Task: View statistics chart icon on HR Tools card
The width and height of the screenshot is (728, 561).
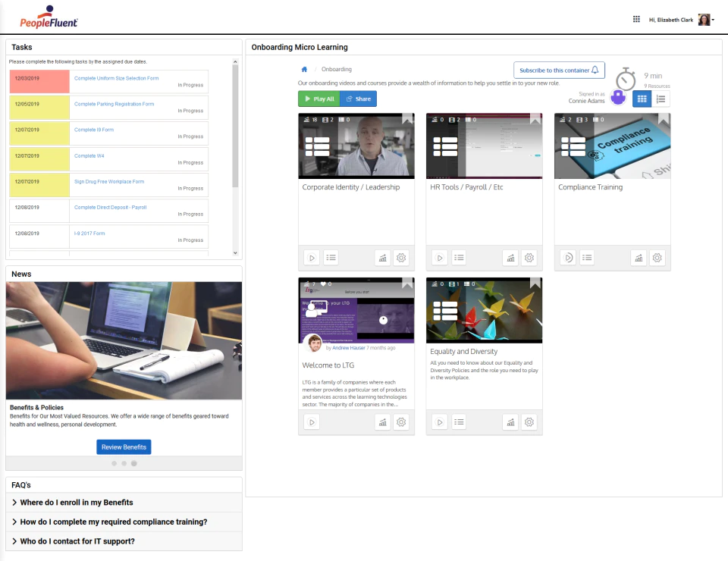Action: 510,258
